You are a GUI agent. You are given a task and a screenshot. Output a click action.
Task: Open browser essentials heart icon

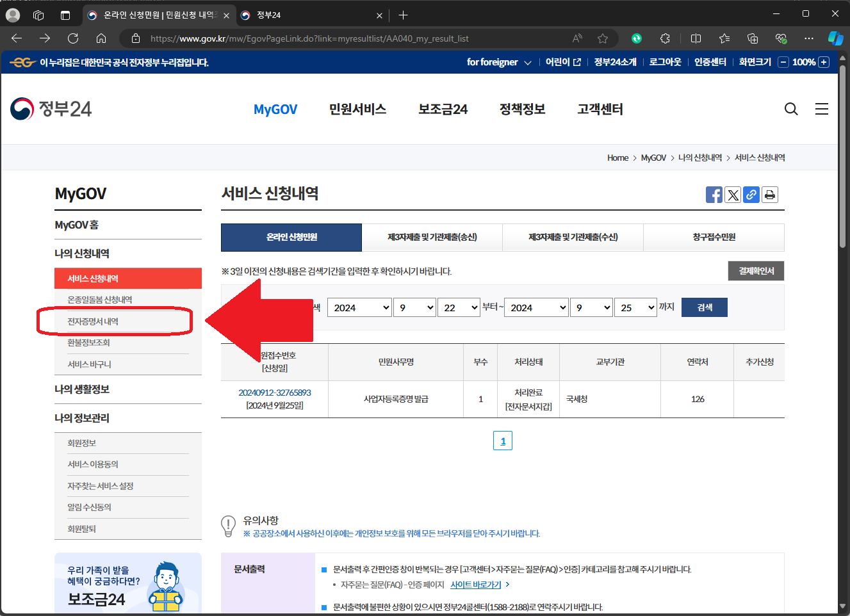click(781, 38)
